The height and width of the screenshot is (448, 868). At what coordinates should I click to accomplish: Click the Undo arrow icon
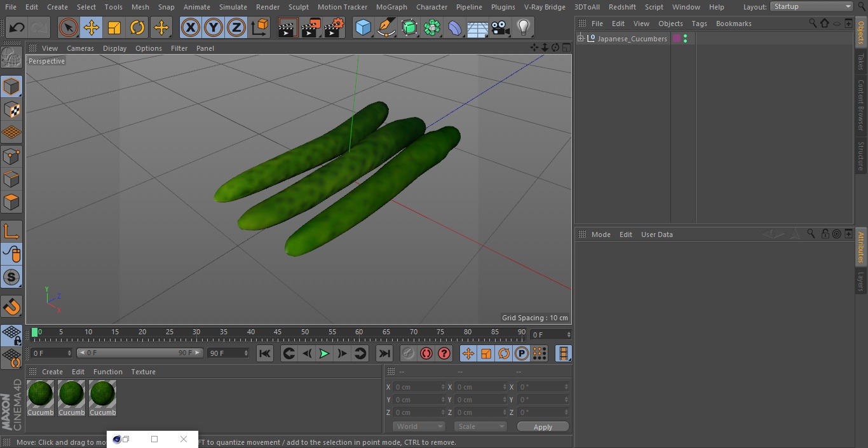pyautogui.click(x=17, y=27)
